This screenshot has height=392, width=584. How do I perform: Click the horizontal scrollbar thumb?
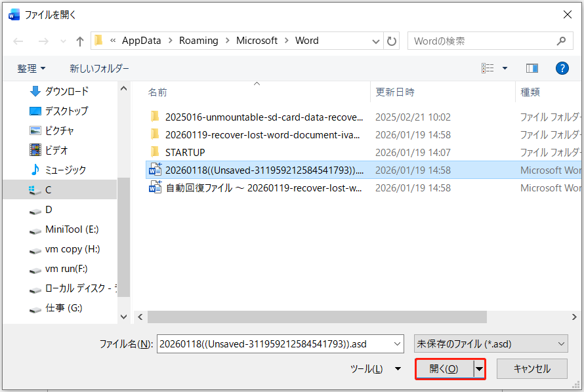click(317, 317)
